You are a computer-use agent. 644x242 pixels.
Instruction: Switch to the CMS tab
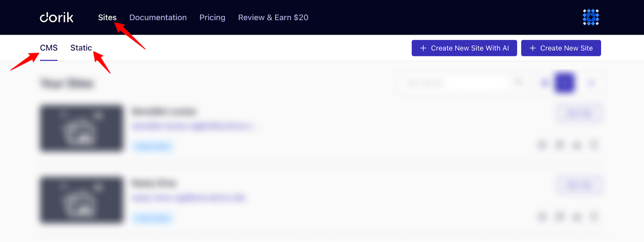[x=49, y=48]
